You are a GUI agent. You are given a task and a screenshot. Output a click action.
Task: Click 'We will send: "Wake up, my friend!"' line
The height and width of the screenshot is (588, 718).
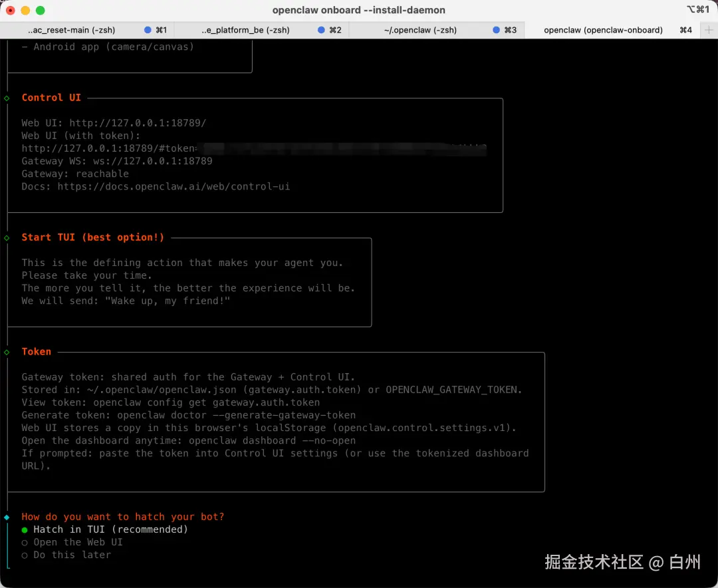coord(126,301)
